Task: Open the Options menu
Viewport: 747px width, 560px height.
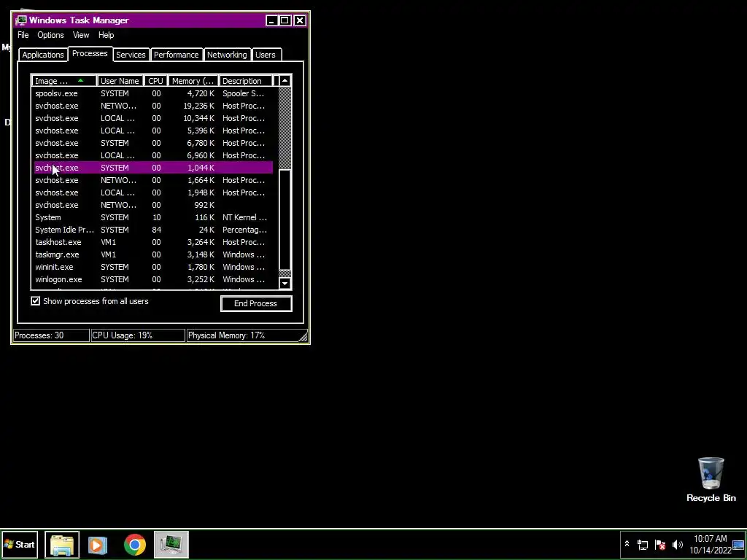Action: (50, 35)
